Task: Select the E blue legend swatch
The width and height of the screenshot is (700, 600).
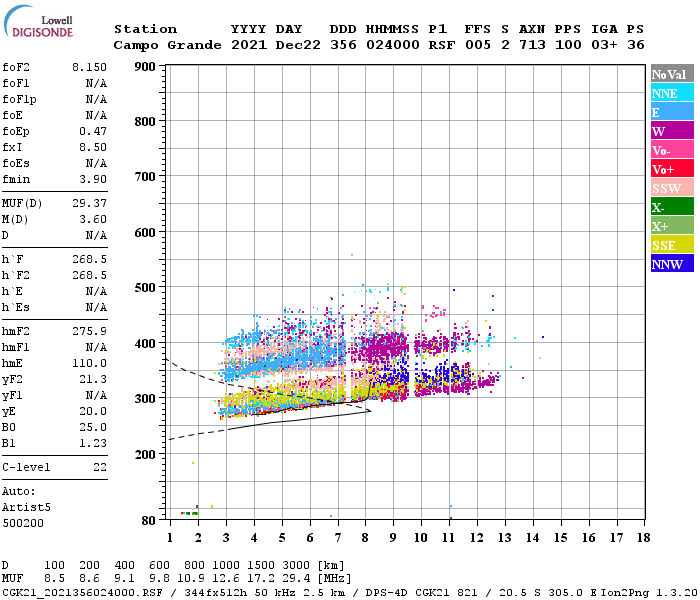Action: (x=672, y=112)
